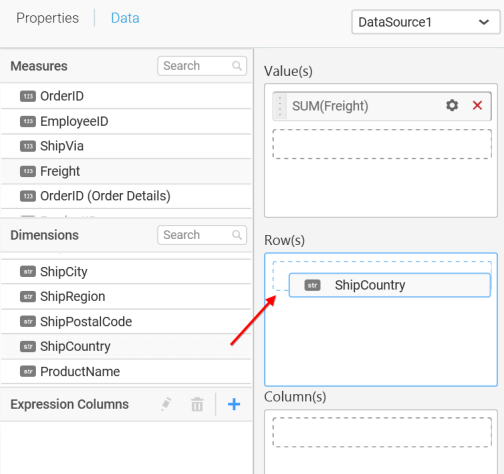Click the numeric type icon beside OrderID
504x474 pixels.
pyautogui.click(x=28, y=96)
